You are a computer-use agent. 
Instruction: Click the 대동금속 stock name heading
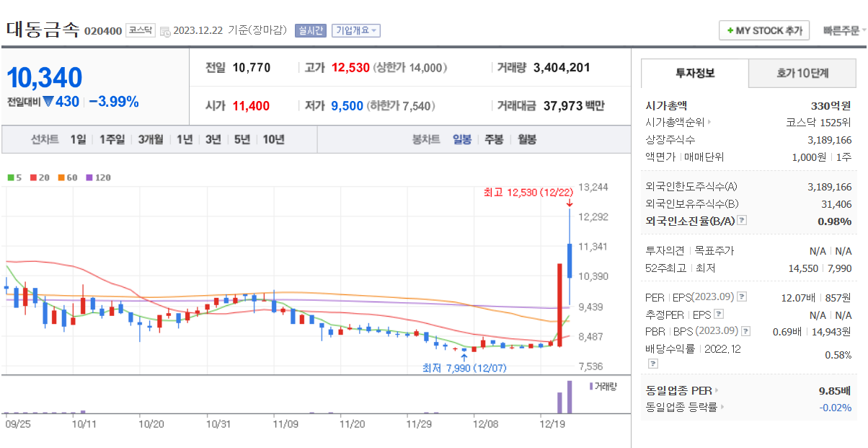(x=43, y=30)
